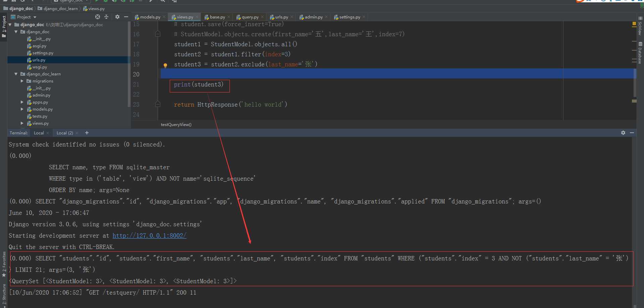The height and width of the screenshot is (308, 644).
Task: Add a new terminal session
Action: (87, 133)
